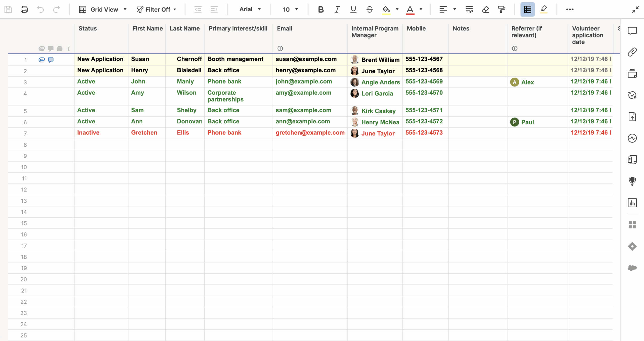Open the Conversations panel in the sidebar
The height and width of the screenshot is (341, 644).
pyautogui.click(x=632, y=31)
